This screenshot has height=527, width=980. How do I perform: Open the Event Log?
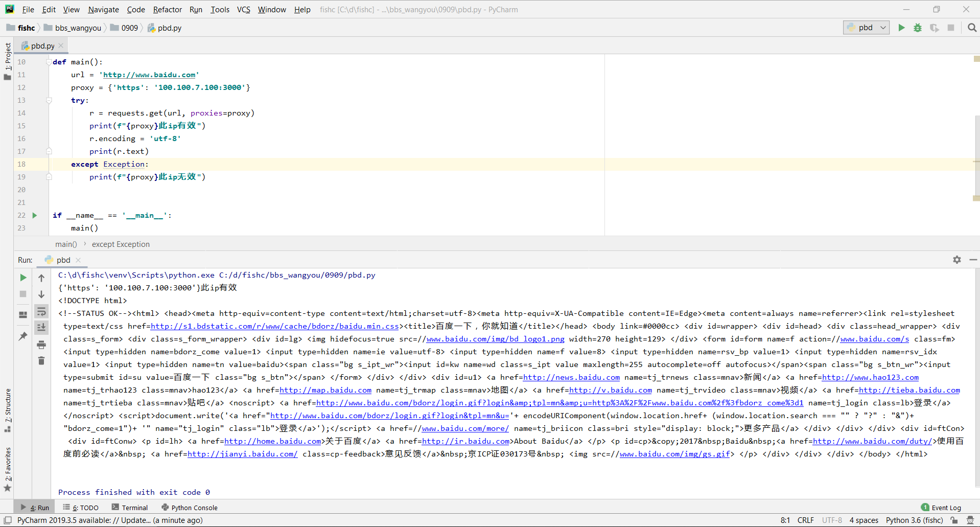(941, 508)
